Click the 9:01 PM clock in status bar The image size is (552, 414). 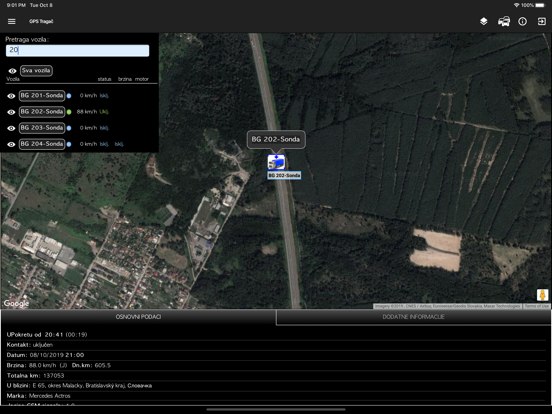tap(16, 5)
